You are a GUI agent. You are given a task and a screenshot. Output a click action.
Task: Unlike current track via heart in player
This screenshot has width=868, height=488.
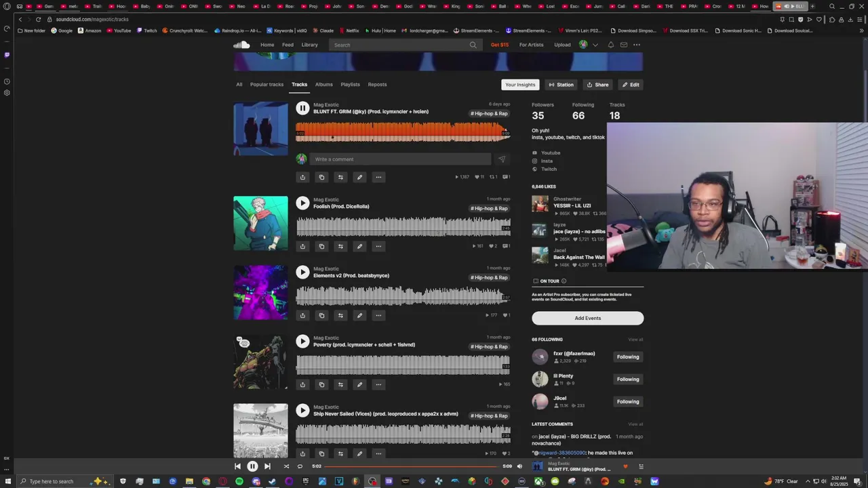tap(625, 466)
